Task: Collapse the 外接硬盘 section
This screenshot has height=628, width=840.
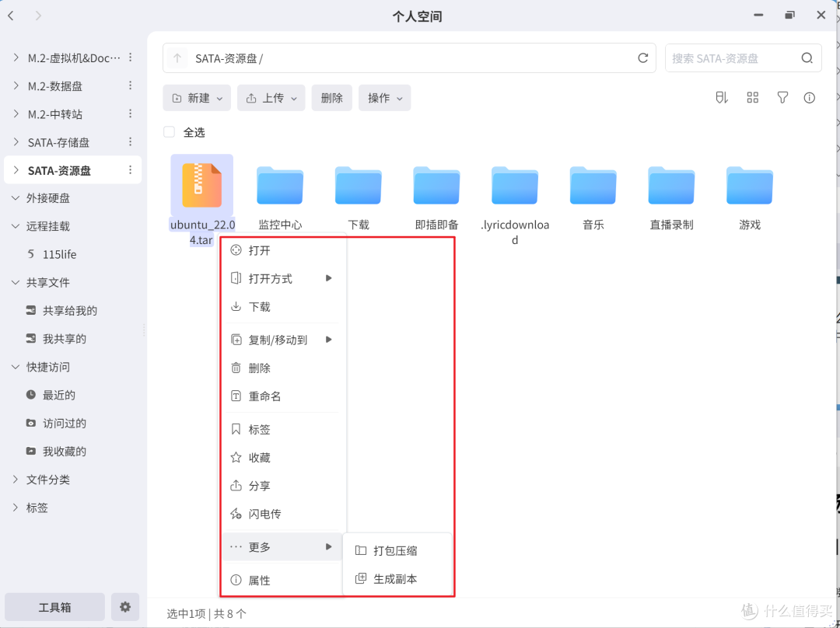Action: pos(16,198)
